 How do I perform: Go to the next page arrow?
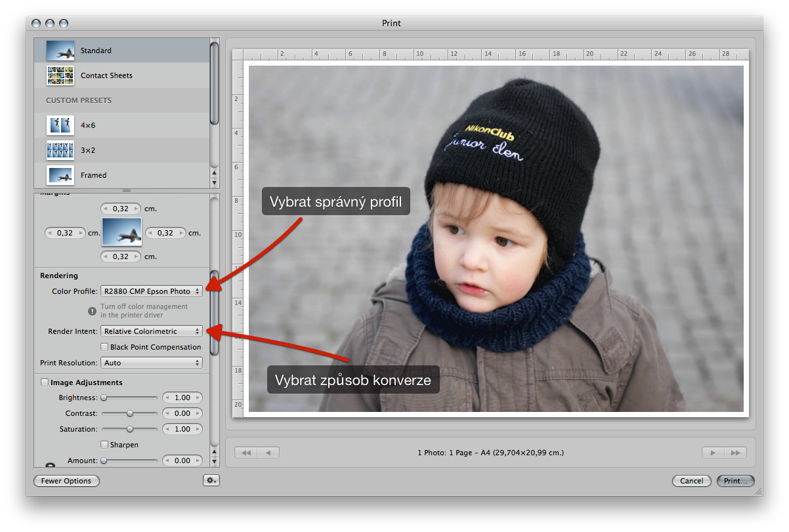712,453
